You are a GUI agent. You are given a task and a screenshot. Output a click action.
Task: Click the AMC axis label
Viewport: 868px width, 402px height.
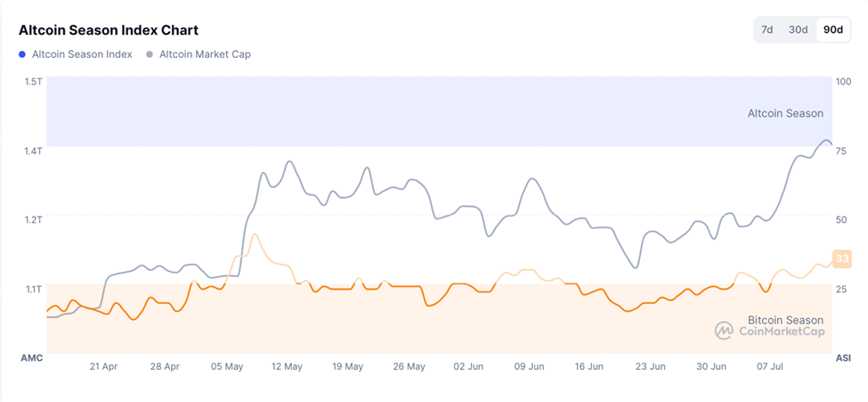pyautogui.click(x=31, y=357)
